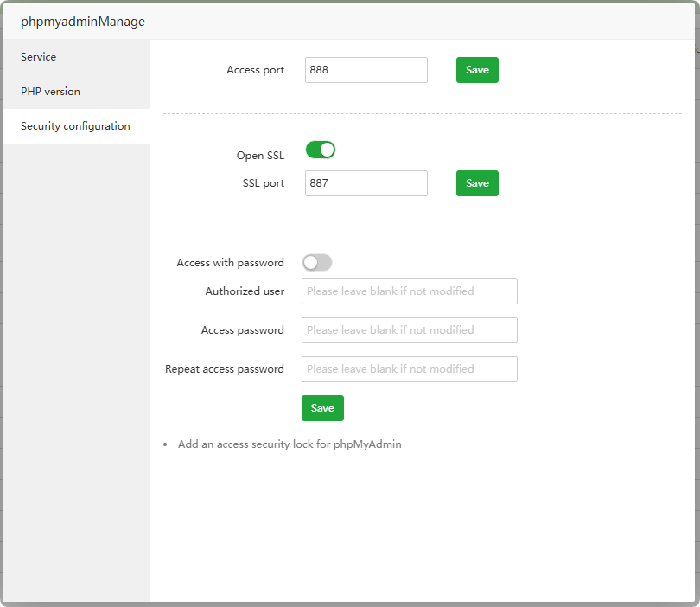Select the Security configuration tab
700x607 pixels.
(75, 126)
